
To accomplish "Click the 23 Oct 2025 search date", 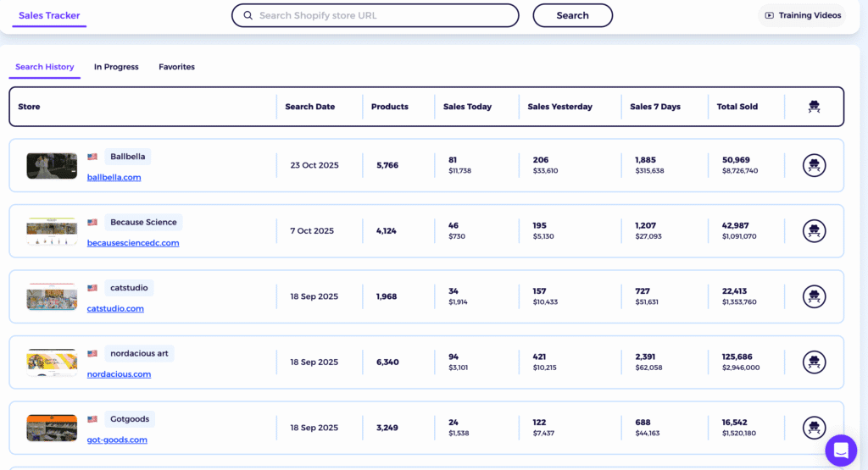I will click(314, 165).
